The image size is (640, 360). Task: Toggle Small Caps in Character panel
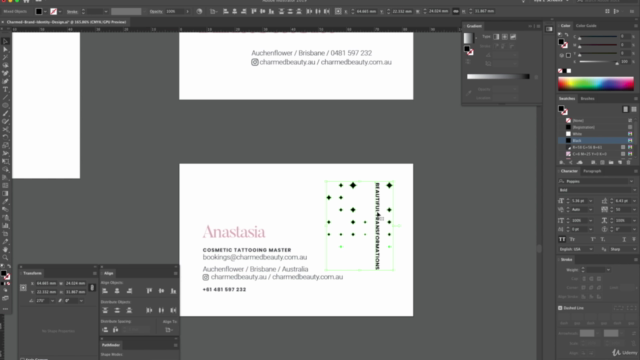pos(572,240)
